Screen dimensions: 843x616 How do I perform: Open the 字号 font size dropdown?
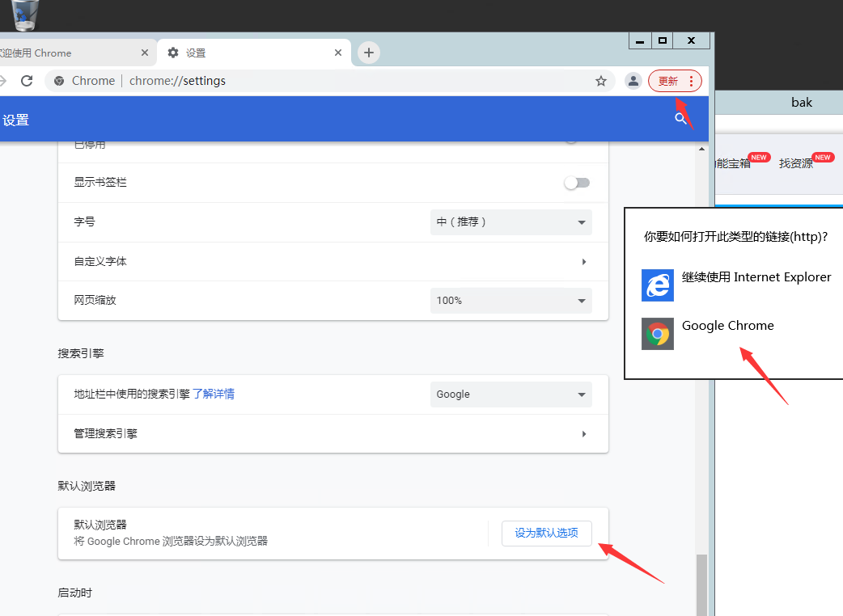(x=510, y=222)
